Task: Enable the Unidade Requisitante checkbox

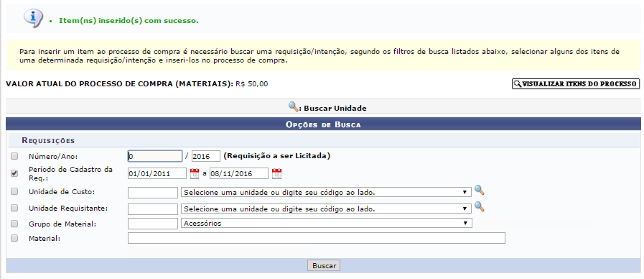Action: (14, 208)
